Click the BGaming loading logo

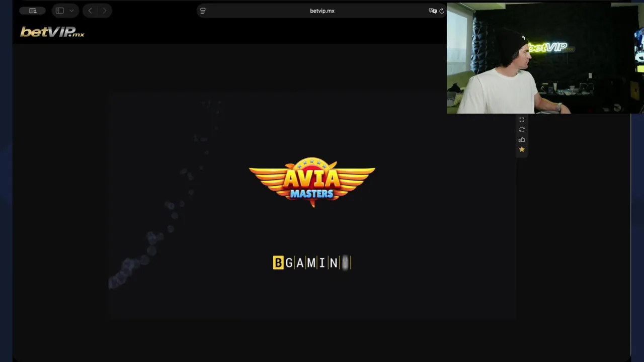pos(312,262)
